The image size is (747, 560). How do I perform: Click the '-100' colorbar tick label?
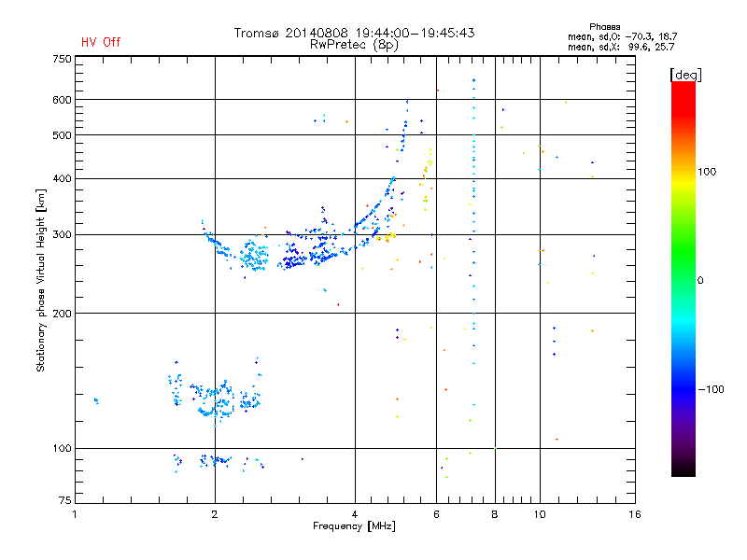point(711,389)
